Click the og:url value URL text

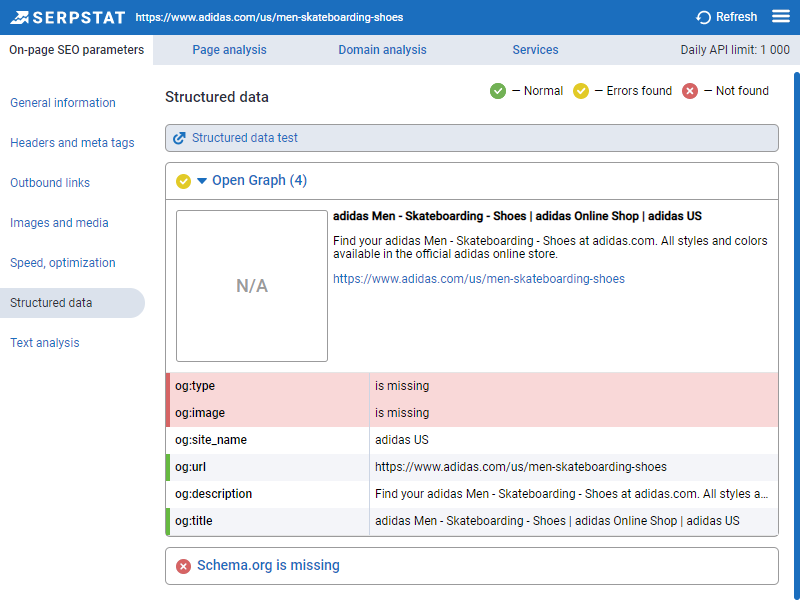[x=521, y=467]
